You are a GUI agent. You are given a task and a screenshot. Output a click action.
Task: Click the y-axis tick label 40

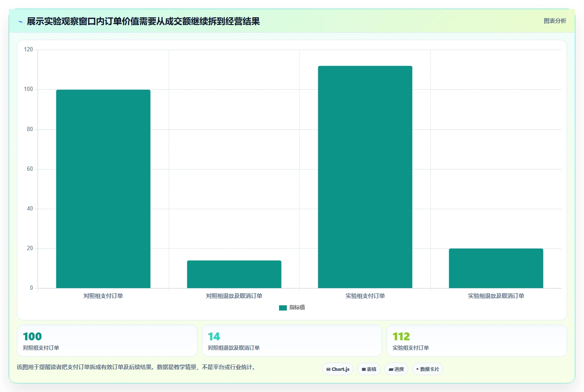click(x=30, y=208)
